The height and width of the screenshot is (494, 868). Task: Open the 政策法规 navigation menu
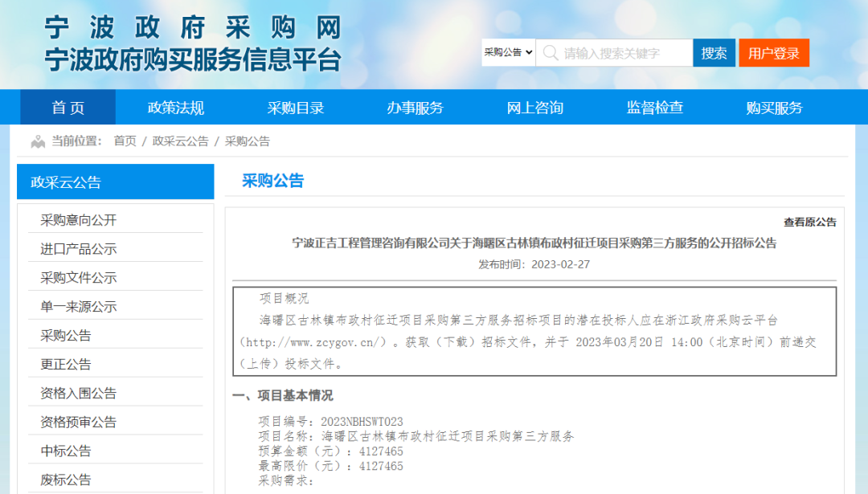coord(175,108)
